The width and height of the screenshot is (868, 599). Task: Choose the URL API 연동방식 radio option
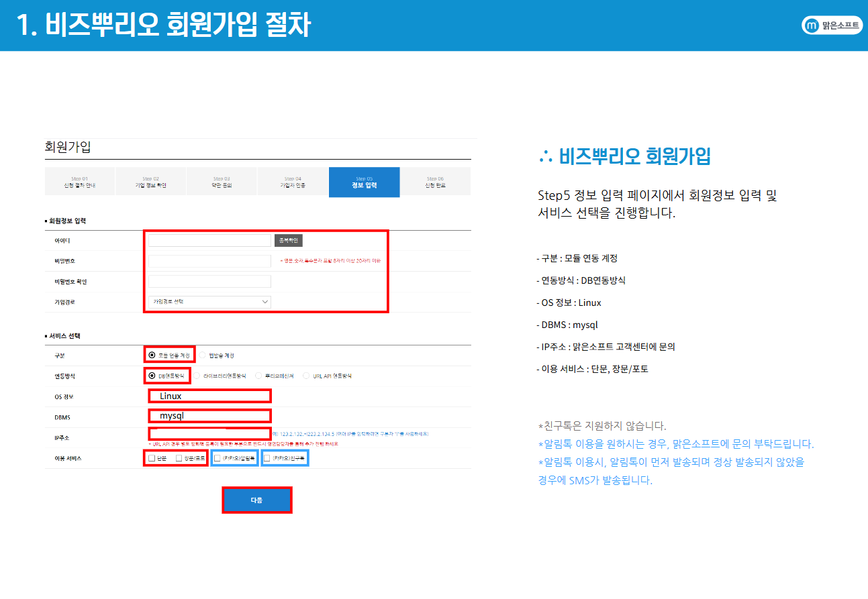(x=306, y=376)
